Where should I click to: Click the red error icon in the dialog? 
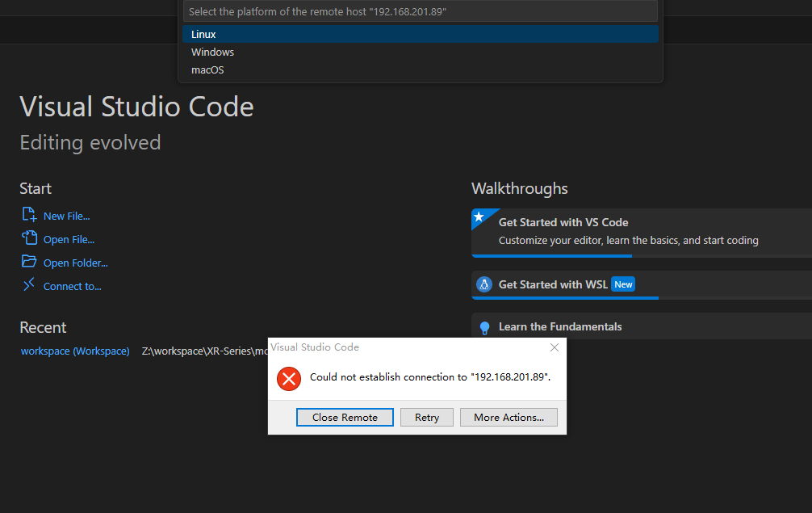point(289,379)
